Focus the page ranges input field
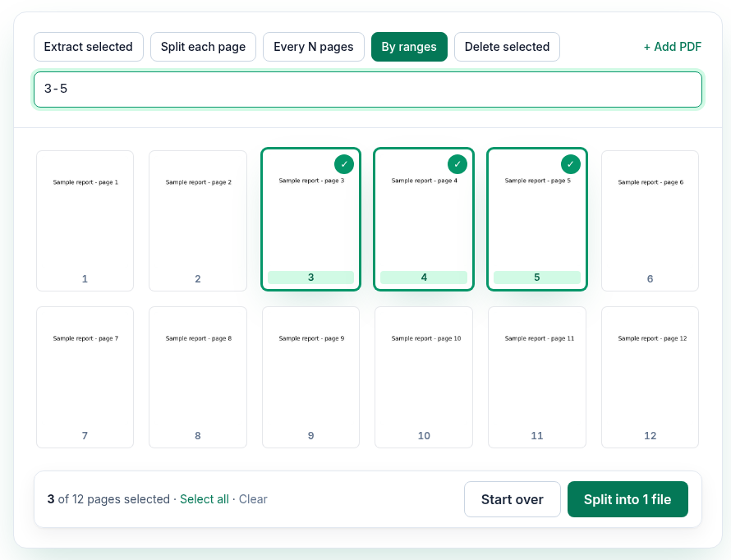Viewport: 731px width, 560px height. click(368, 89)
